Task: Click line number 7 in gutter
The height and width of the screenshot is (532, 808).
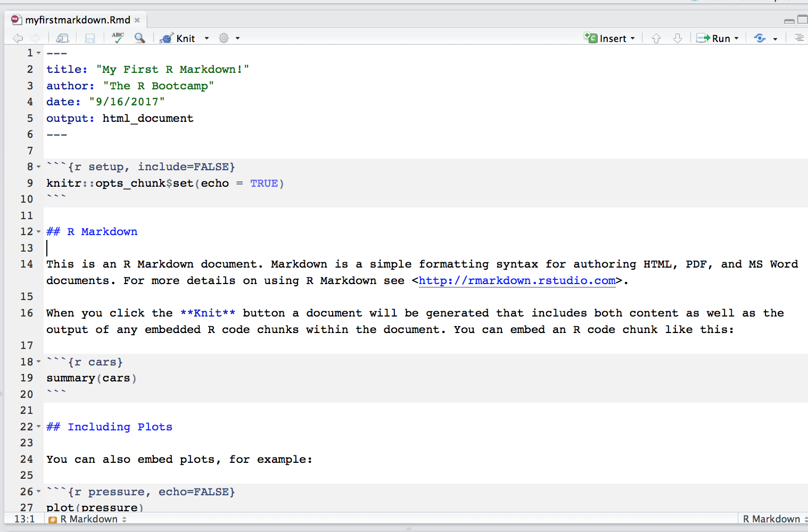Action: [30, 151]
